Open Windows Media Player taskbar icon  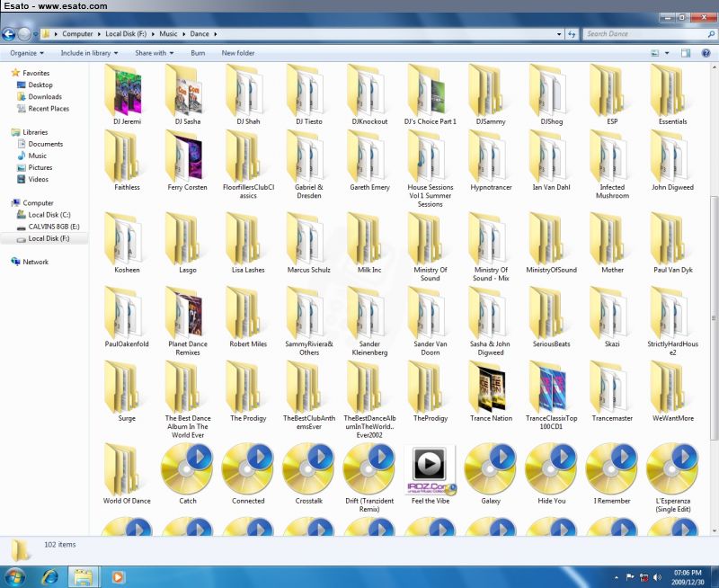point(118,577)
